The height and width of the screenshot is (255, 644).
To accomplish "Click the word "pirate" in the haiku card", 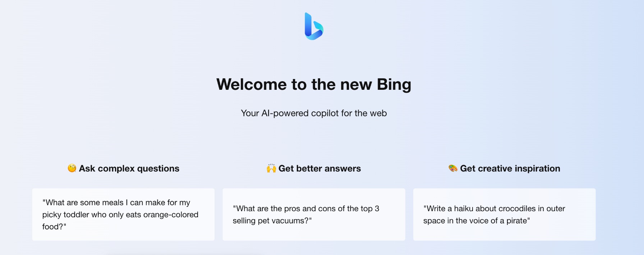I will pos(517,221).
